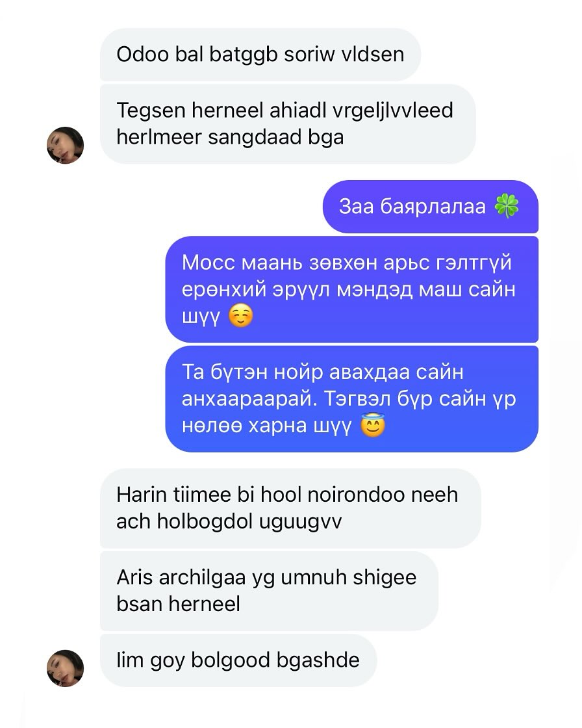Click the smiling blush emoji after 'шүү'

241,316
